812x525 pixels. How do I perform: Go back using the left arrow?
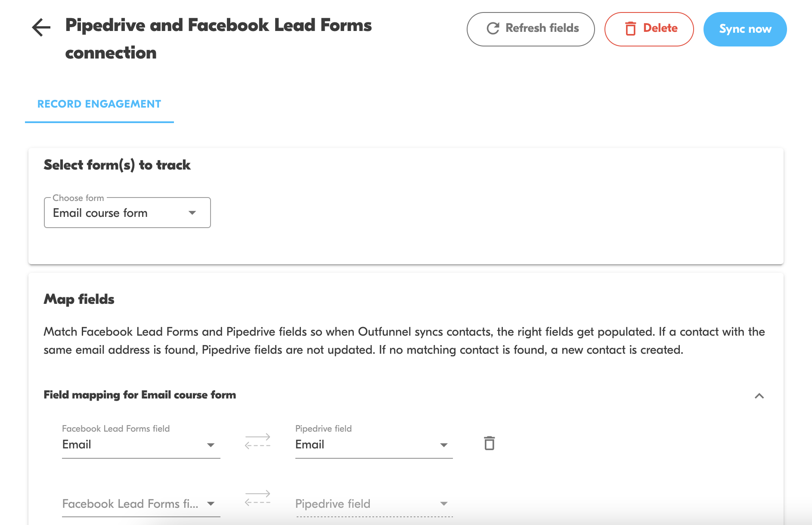coord(41,28)
